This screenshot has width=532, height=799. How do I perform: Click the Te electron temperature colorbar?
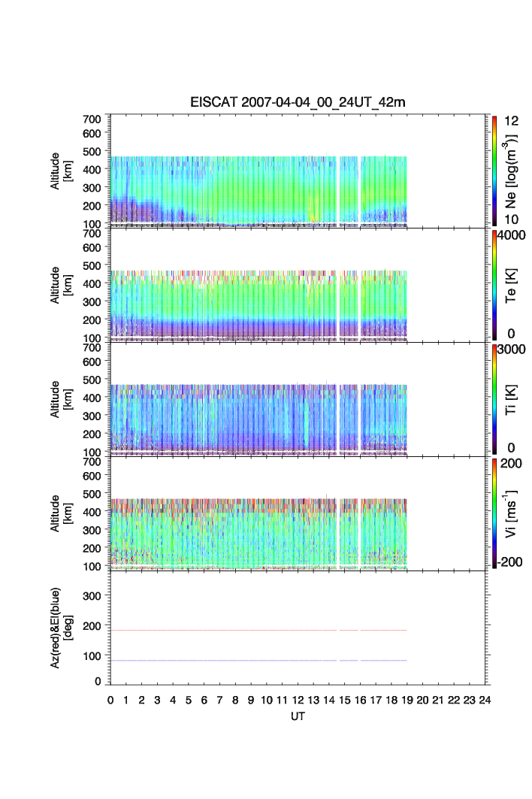point(494,284)
